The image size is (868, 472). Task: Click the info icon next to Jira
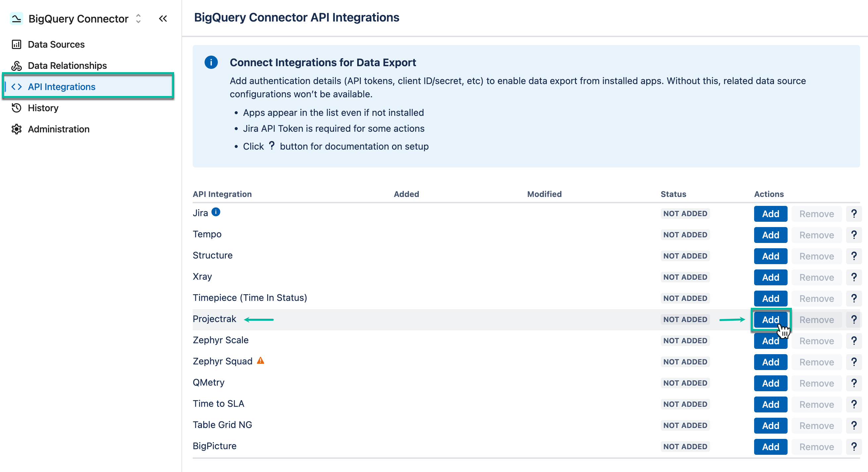[x=216, y=212]
